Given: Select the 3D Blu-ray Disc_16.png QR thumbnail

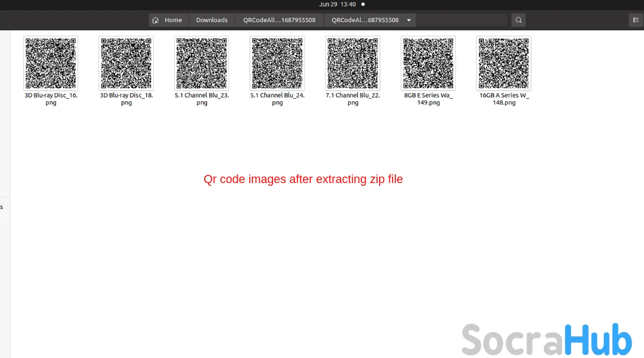Looking at the screenshot, I should pos(51,63).
